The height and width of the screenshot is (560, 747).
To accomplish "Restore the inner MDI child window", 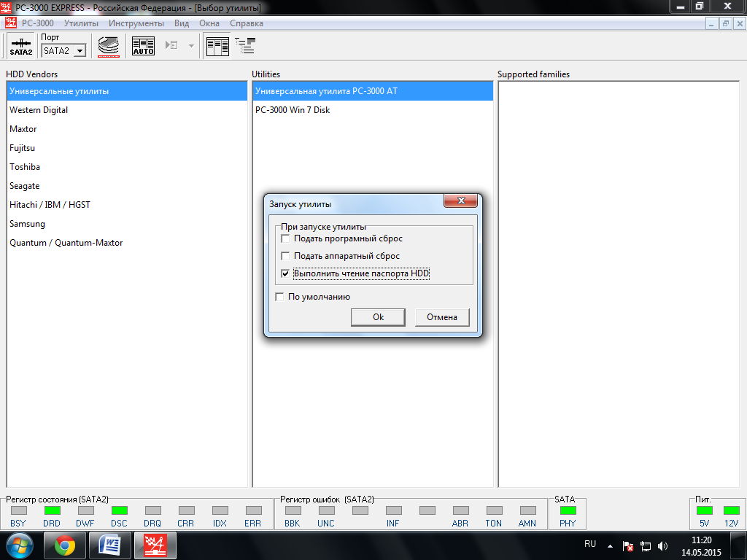I will pyautogui.click(x=726, y=23).
